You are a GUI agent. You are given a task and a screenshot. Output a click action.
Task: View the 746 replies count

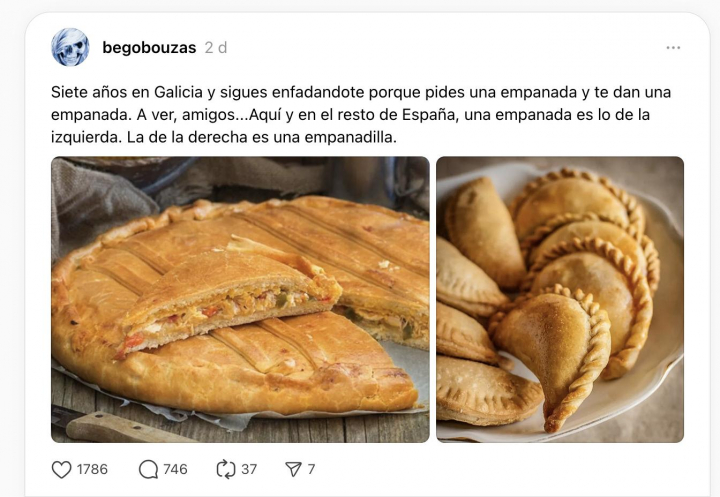(x=175, y=469)
